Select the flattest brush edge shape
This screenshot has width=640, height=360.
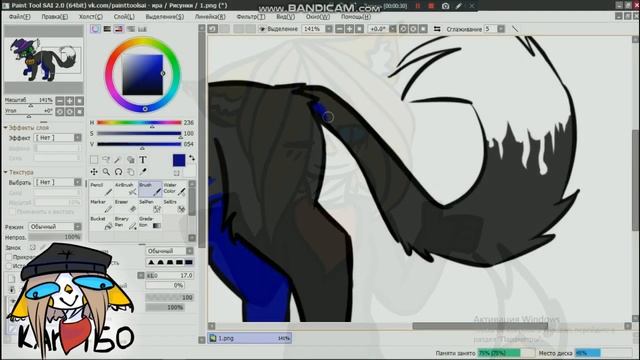click(189, 262)
